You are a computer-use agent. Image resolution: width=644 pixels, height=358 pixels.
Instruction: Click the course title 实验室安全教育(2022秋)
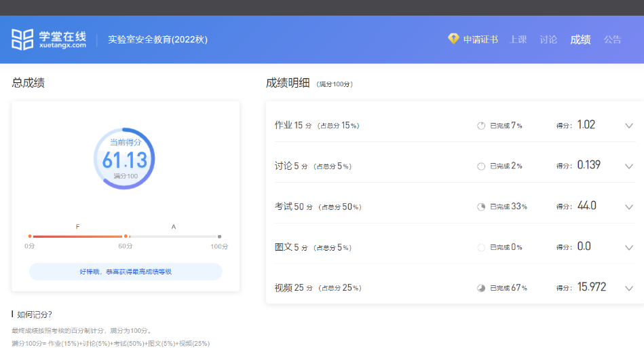[157, 39]
